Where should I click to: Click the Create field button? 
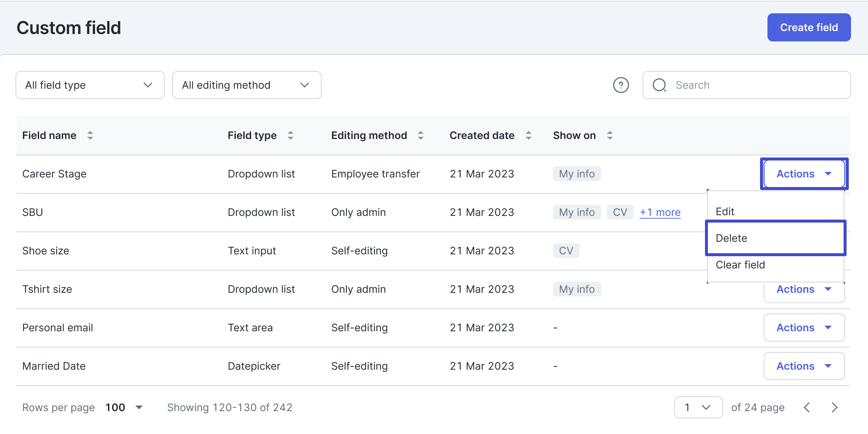click(x=808, y=27)
